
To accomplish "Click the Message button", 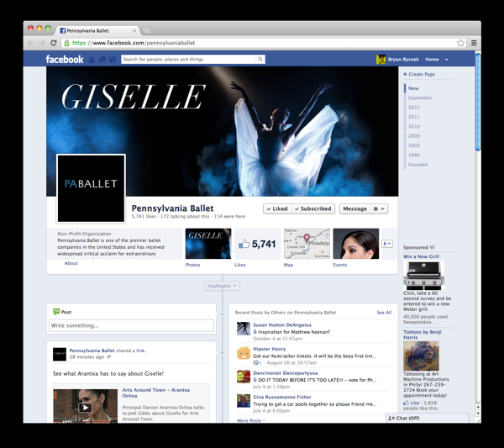I will (x=354, y=208).
